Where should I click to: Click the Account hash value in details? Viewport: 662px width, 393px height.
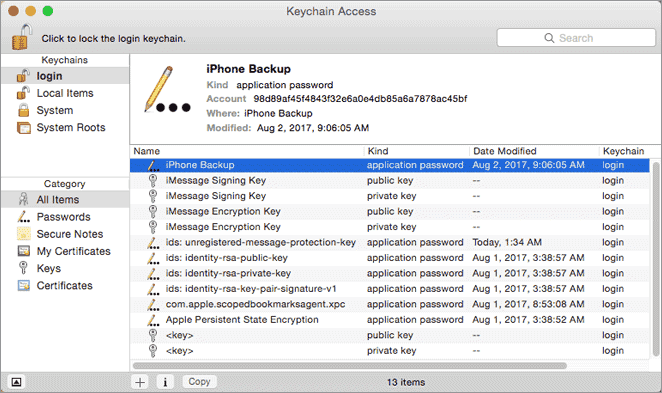[x=360, y=99]
